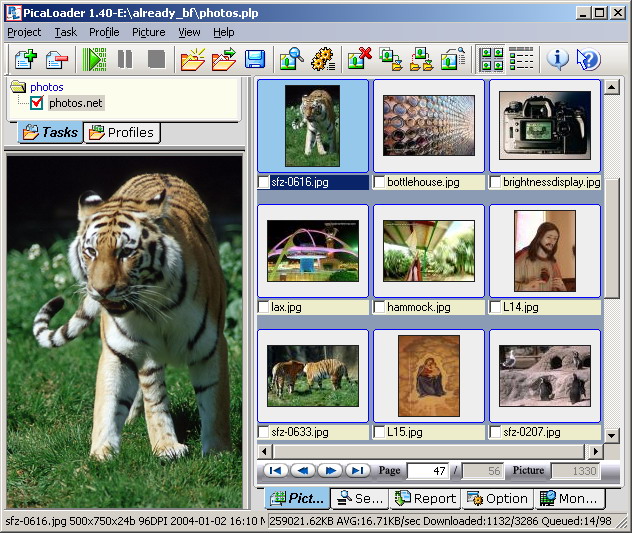Tick the checkbox for bottlehouse.jpg
The height and width of the screenshot is (533, 632).
(x=380, y=183)
